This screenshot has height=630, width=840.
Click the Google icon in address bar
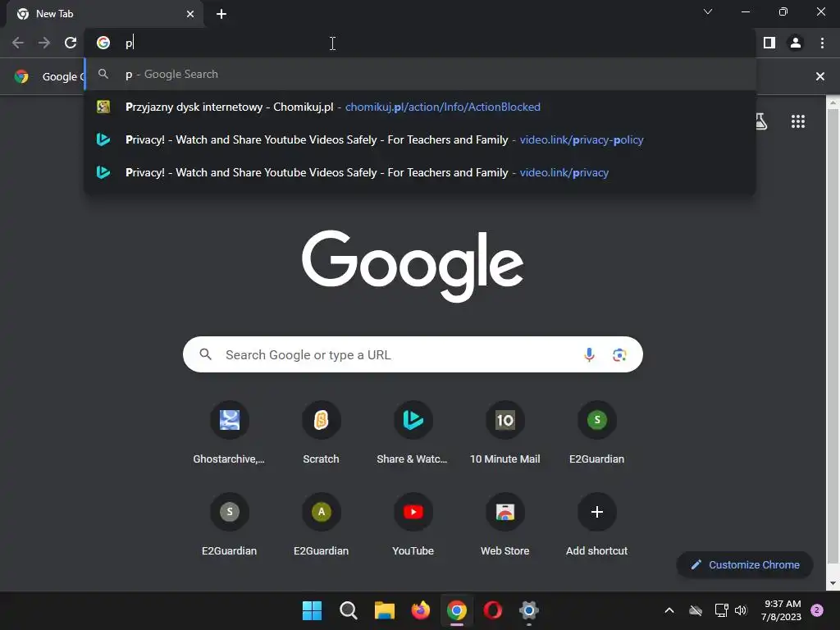(103, 43)
